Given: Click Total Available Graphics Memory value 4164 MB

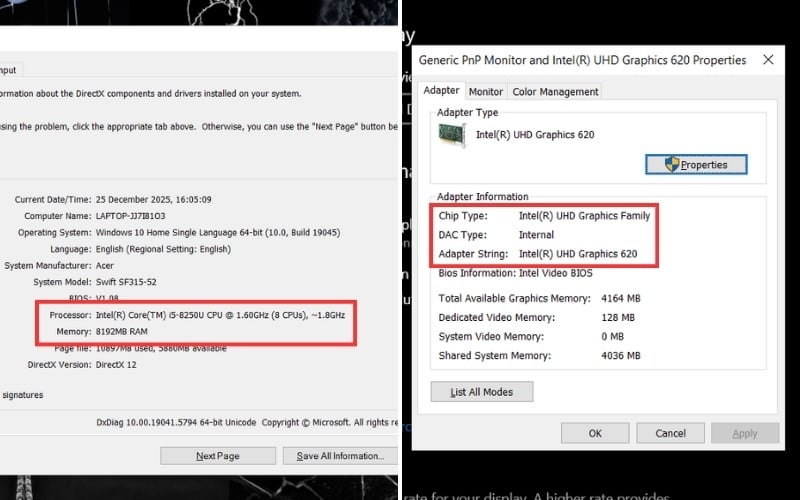Looking at the screenshot, I should [620, 298].
